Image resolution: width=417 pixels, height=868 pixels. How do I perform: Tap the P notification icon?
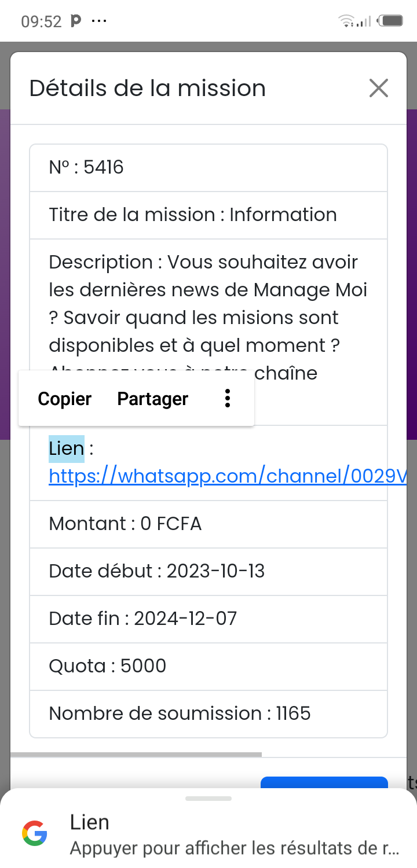coord(76,21)
